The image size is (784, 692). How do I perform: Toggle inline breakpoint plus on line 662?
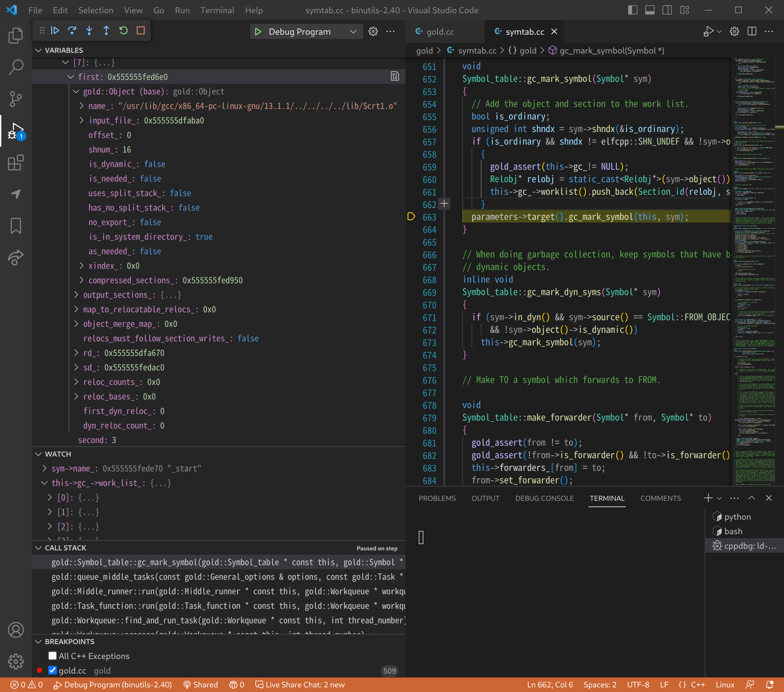click(444, 204)
